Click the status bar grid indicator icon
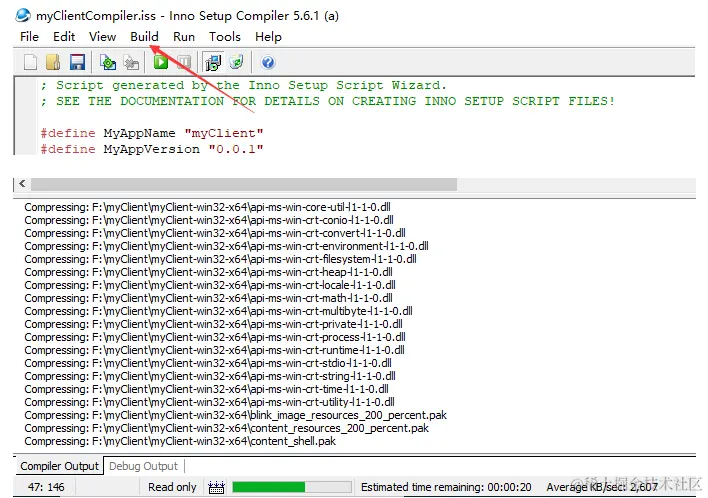 pos(216,487)
